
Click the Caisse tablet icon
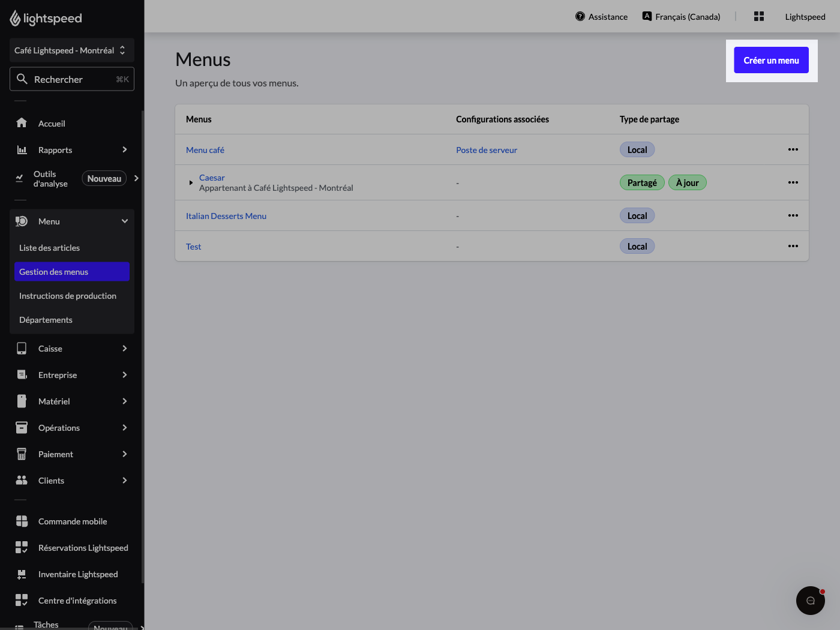pos(22,349)
